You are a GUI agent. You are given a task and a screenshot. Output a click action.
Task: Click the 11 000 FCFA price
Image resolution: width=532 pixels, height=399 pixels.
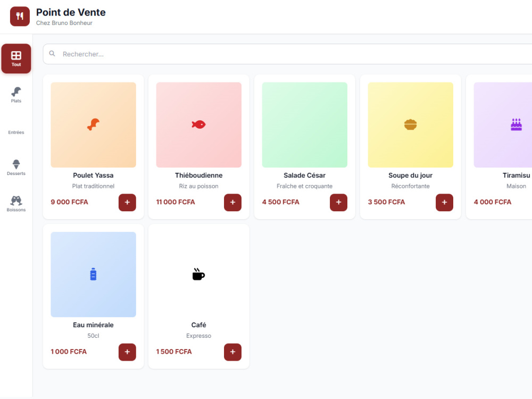pos(176,202)
